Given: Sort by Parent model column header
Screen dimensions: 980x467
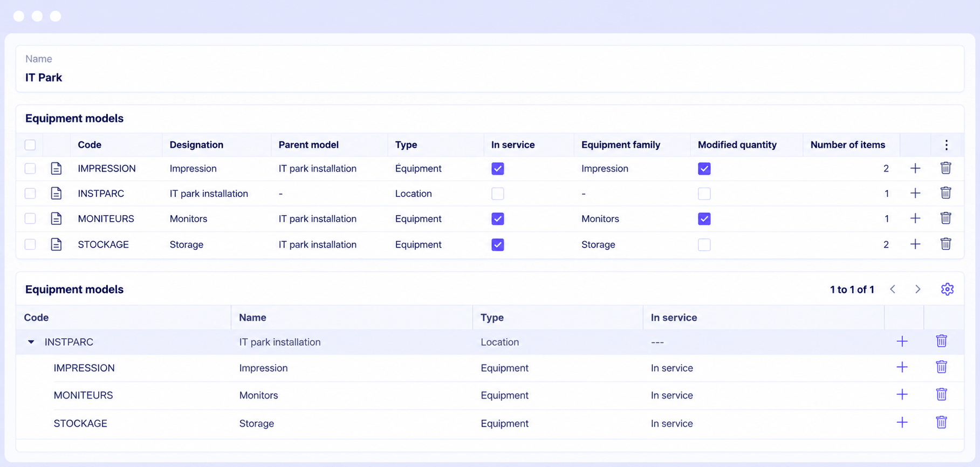Looking at the screenshot, I should [309, 145].
